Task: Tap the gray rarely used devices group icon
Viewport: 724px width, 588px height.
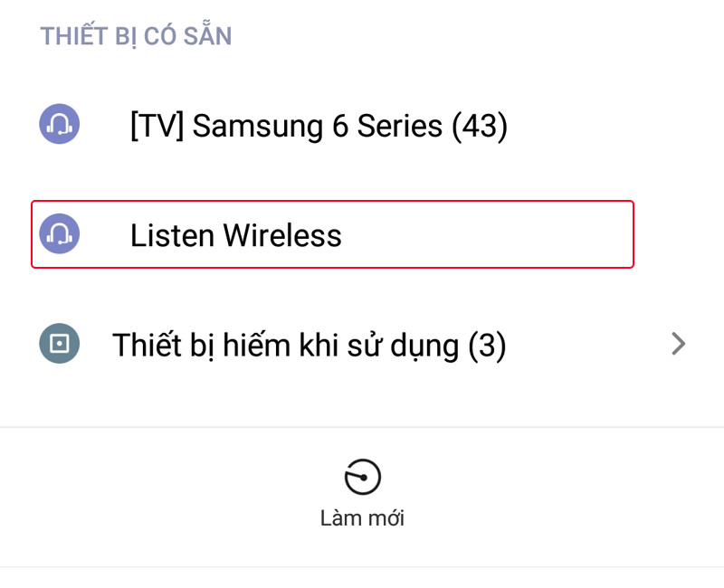Action: point(60,344)
